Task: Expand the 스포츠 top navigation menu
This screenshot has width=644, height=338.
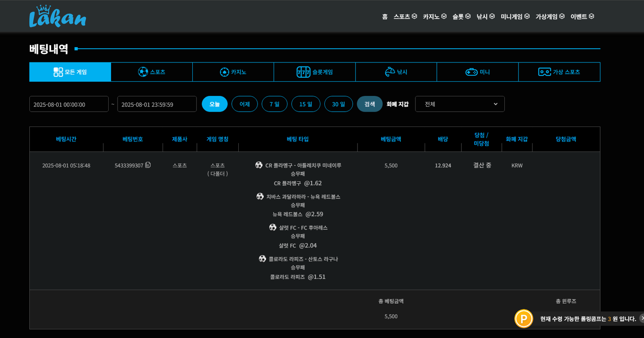Action: (405, 17)
